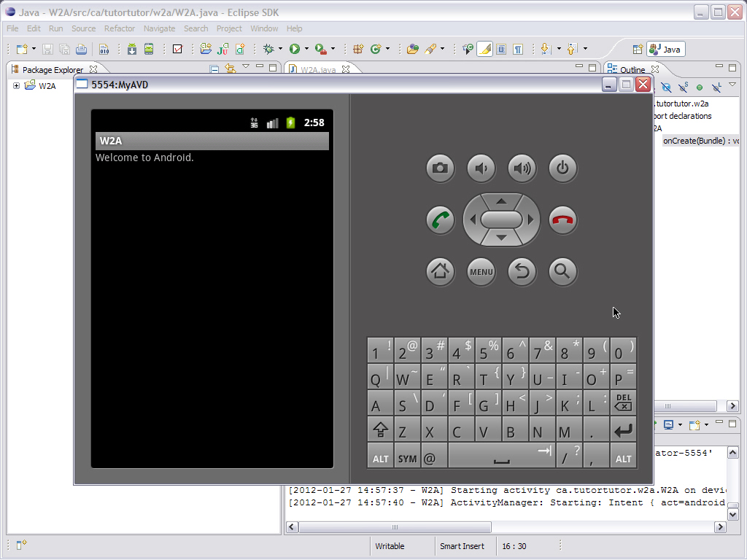Toggle Hide Static Members in Outline

683,87
